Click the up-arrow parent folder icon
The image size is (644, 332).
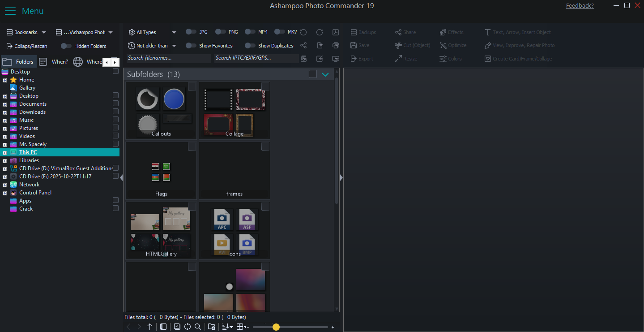149,327
